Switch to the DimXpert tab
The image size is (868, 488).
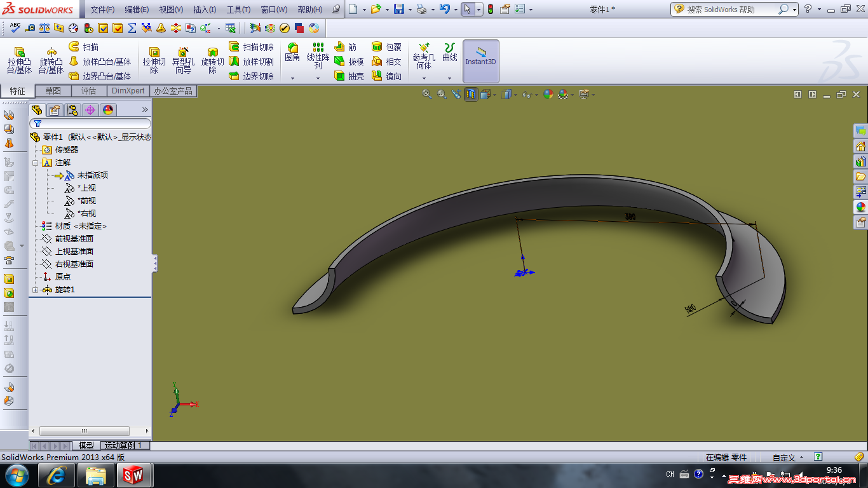(x=128, y=91)
